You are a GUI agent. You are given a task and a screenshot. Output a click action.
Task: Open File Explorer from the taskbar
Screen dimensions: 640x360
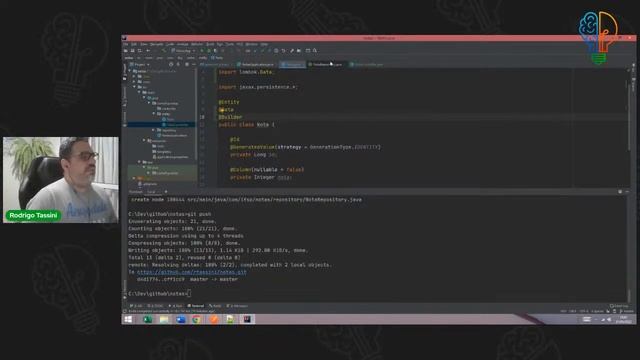point(164,319)
